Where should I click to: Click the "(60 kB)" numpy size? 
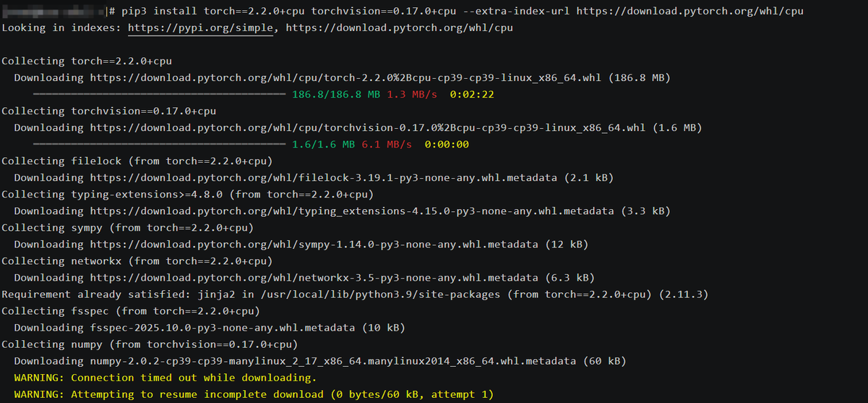point(604,360)
